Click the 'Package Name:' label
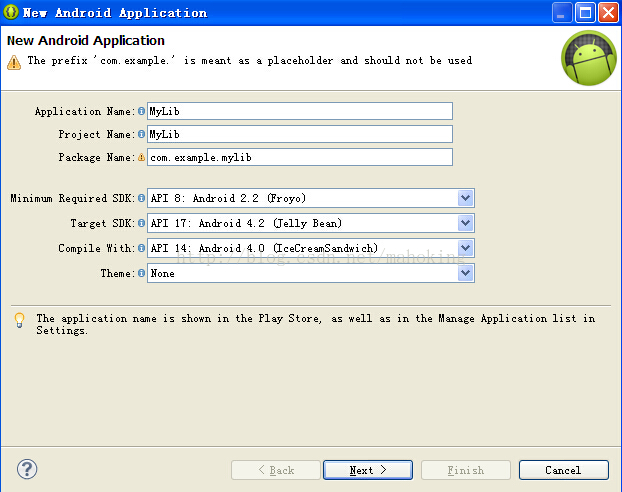 97,158
